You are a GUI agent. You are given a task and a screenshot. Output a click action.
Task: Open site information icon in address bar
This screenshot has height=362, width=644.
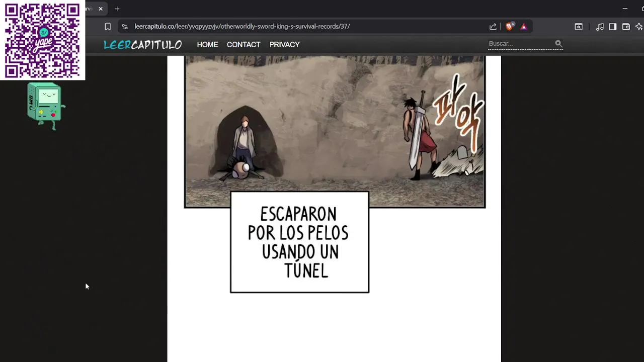[125, 27]
